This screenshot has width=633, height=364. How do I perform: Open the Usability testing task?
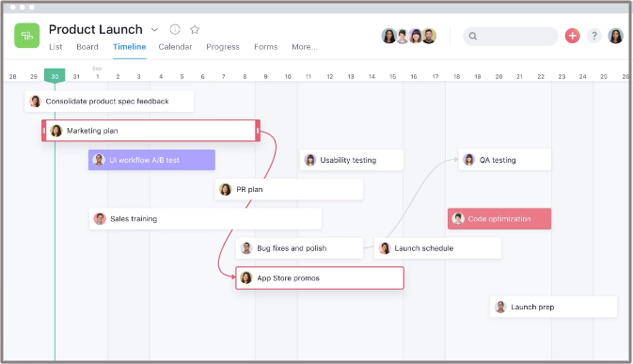pos(351,160)
